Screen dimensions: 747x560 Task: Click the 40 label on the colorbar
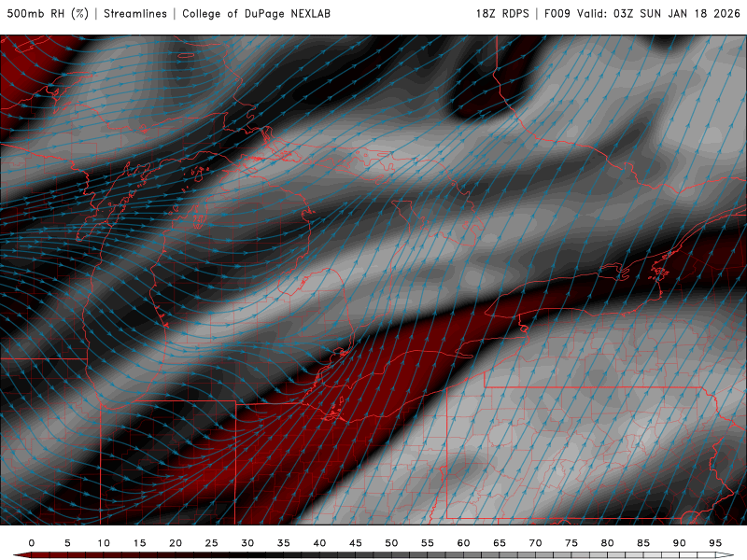point(319,543)
